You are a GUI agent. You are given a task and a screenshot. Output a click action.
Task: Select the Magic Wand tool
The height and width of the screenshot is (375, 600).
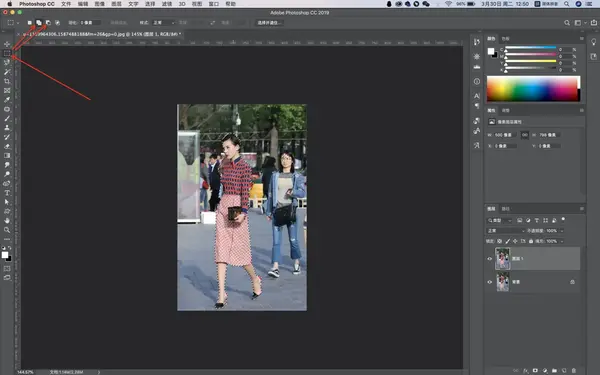[7, 72]
